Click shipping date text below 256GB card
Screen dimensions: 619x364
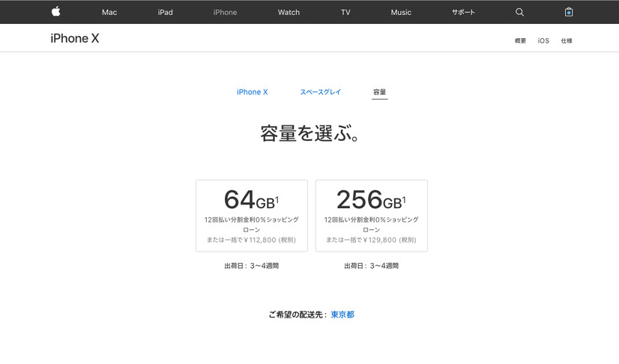pyautogui.click(x=372, y=266)
